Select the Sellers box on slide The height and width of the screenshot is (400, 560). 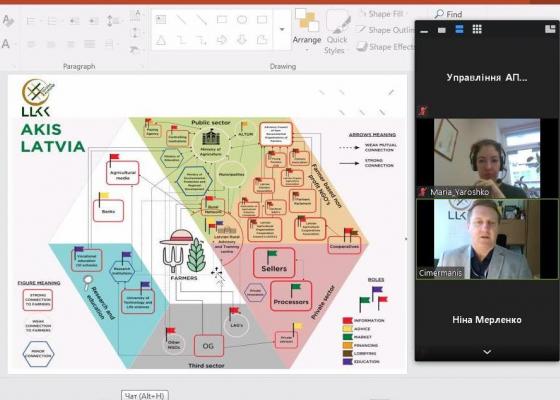coord(274,262)
